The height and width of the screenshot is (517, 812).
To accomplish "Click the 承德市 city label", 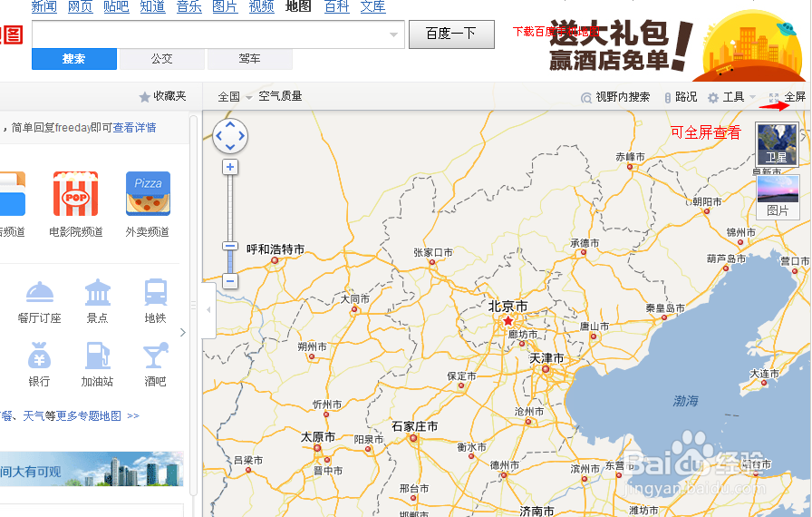I will point(585,242).
